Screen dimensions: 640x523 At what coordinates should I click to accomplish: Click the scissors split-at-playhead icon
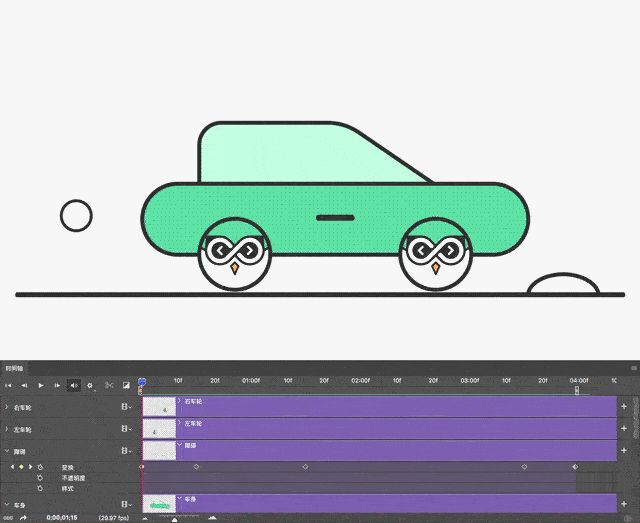(x=109, y=385)
